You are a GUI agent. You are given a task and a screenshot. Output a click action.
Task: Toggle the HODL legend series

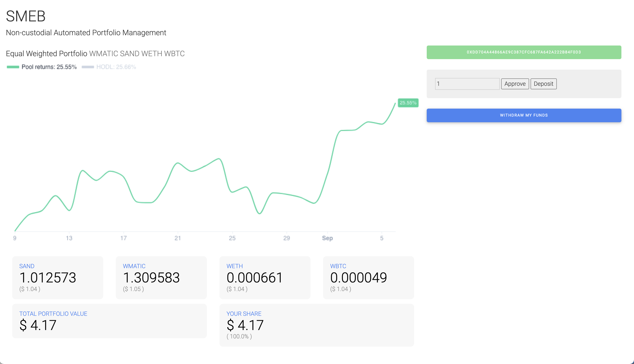(x=116, y=67)
